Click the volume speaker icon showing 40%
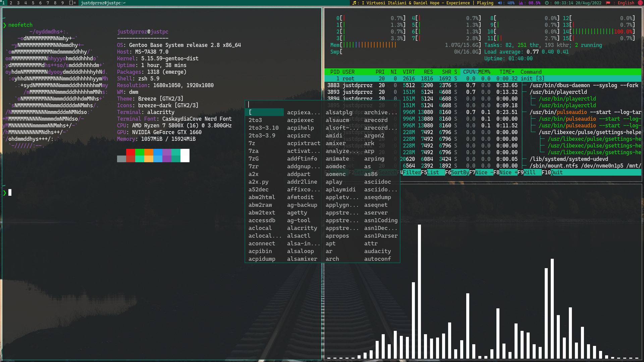Viewport: 644px width, 362px height. point(500,3)
